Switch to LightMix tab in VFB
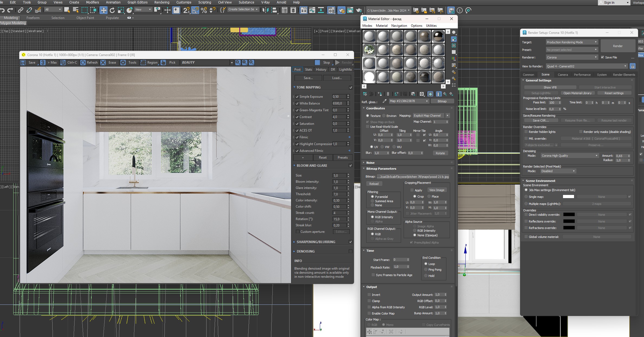 [346, 70]
